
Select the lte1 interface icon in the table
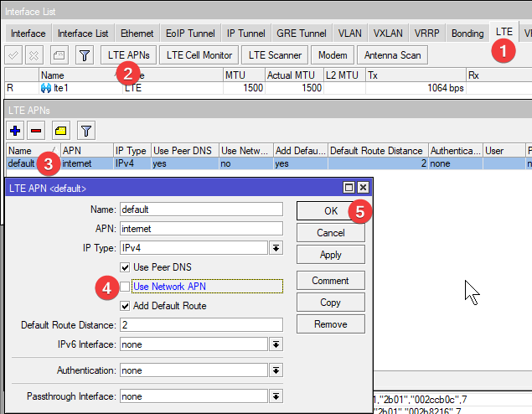click(46, 88)
